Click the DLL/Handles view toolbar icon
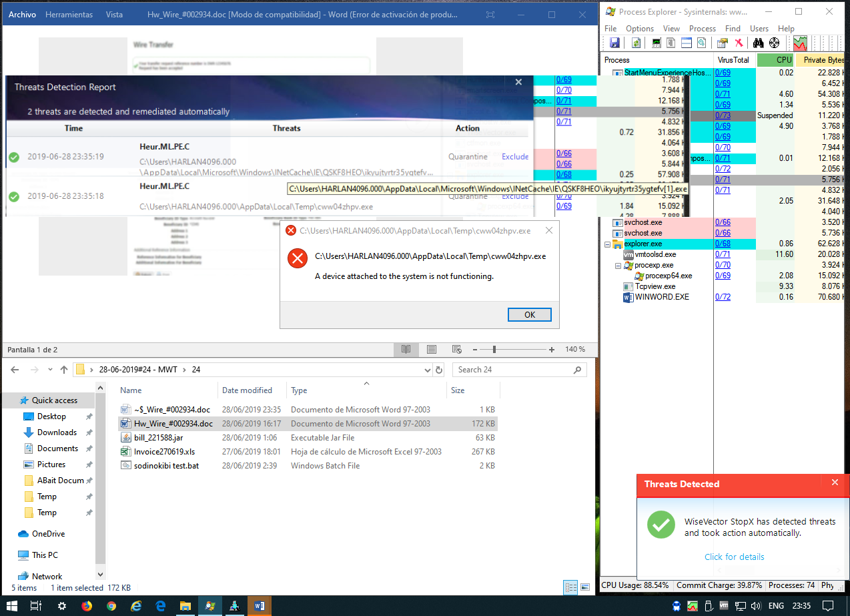The image size is (850, 616). click(x=701, y=43)
